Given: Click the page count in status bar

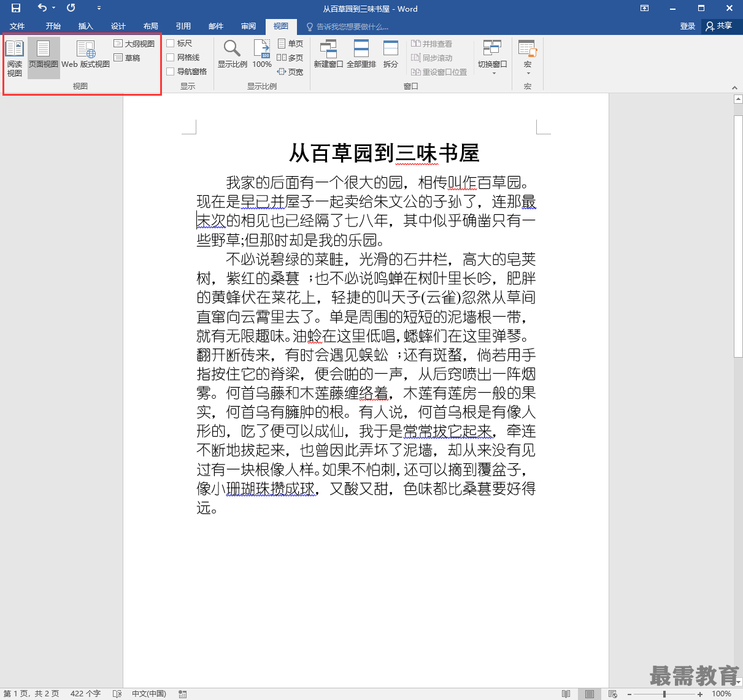Looking at the screenshot, I should (x=31, y=694).
